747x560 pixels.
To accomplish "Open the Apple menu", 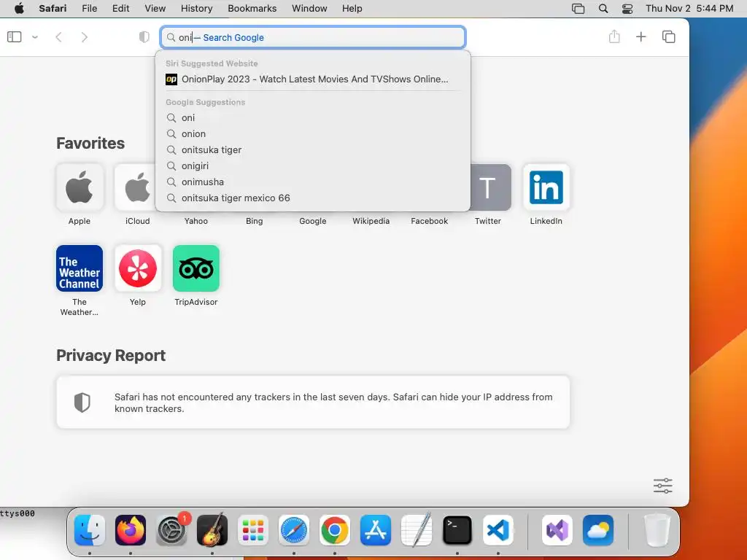I will click(19, 9).
